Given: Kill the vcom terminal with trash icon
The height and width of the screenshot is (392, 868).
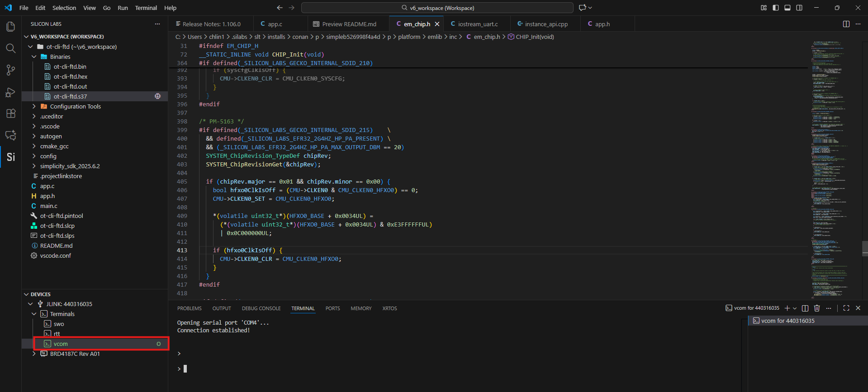Looking at the screenshot, I should [x=817, y=308].
